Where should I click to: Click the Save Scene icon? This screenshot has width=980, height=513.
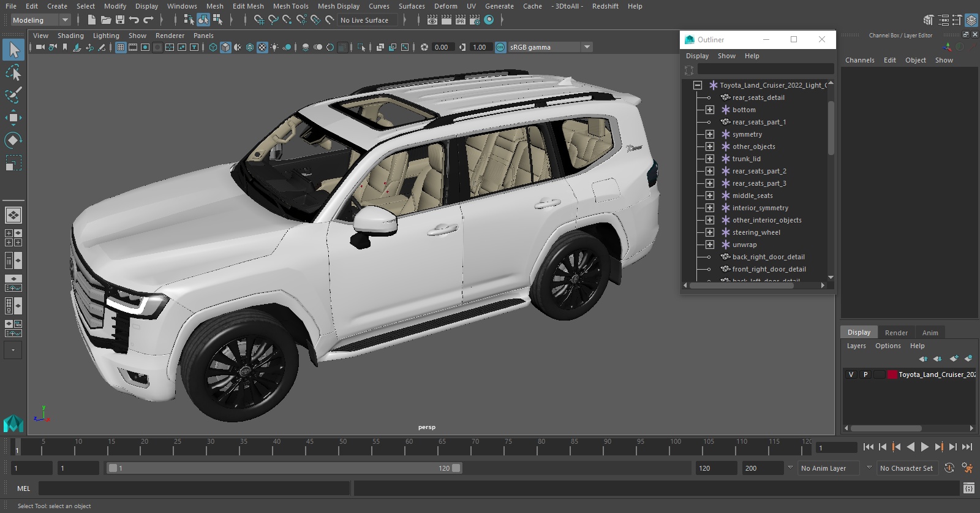120,20
